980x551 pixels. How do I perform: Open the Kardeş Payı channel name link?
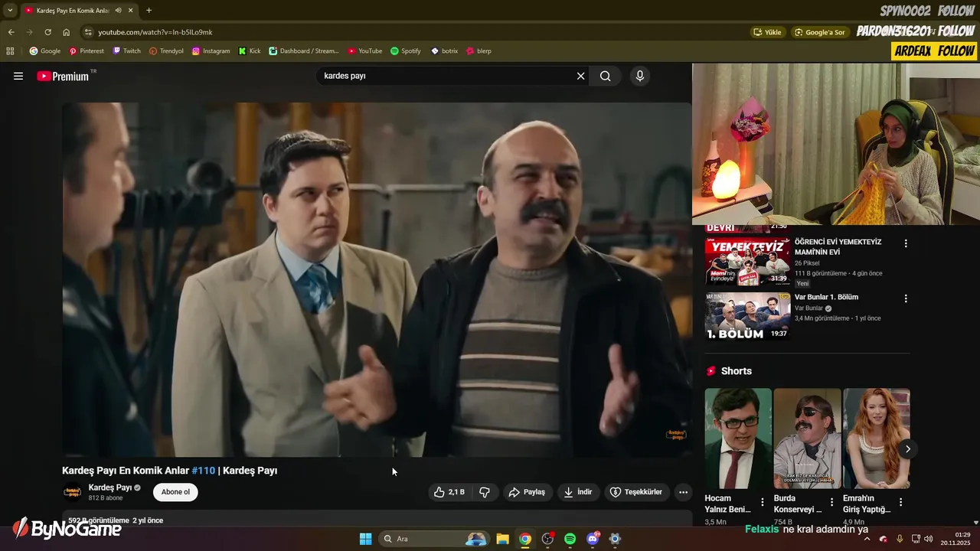click(x=110, y=487)
